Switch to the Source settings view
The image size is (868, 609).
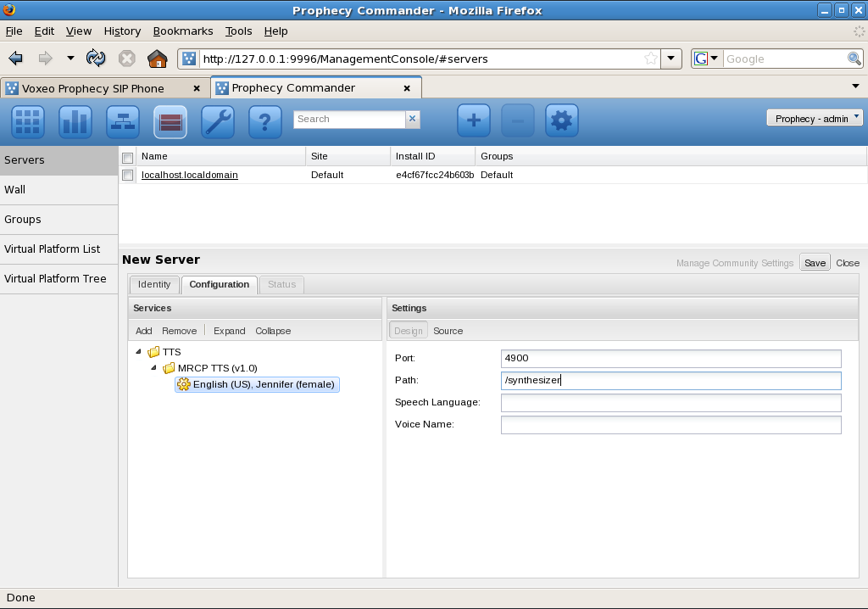(448, 331)
